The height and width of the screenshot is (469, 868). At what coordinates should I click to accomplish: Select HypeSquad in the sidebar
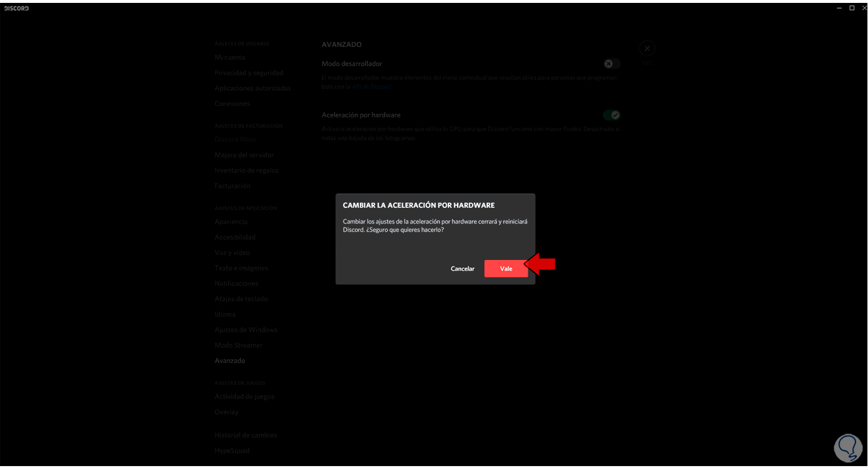[x=232, y=450]
